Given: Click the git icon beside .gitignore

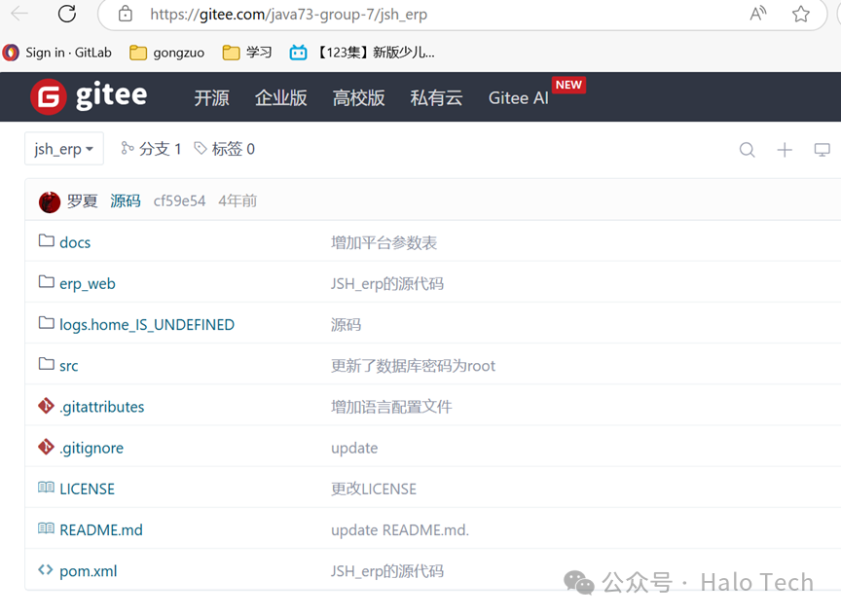Looking at the screenshot, I should [x=46, y=446].
